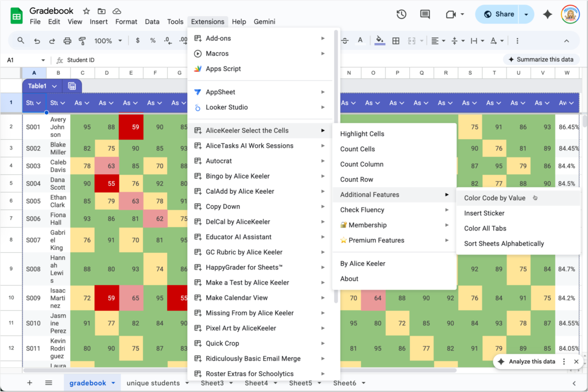
Task: Star the Gradebook document
Action: coord(86,11)
